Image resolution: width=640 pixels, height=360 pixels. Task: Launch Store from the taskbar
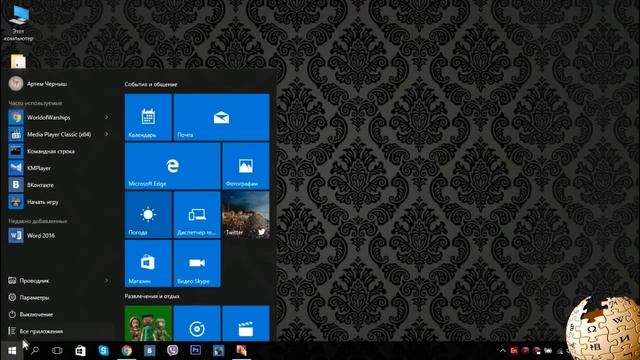pyautogui.click(x=80, y=351)
